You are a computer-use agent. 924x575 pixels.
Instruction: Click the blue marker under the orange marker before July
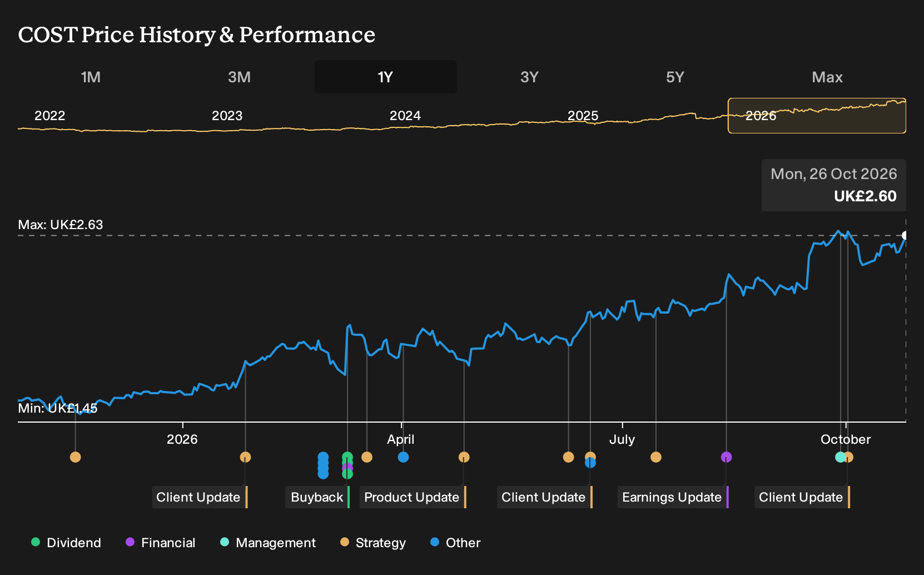tap(590, 463)
